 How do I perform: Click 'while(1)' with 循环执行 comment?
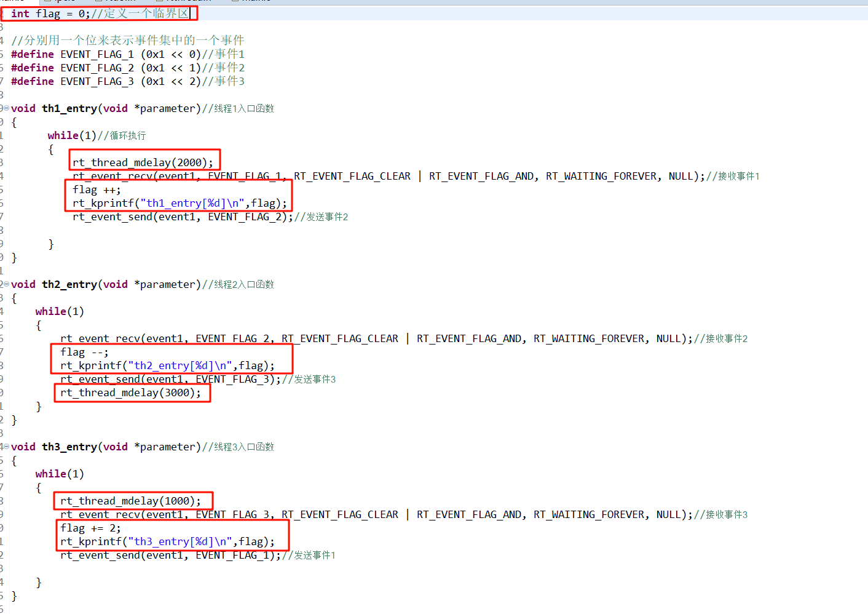click(72, 135)
